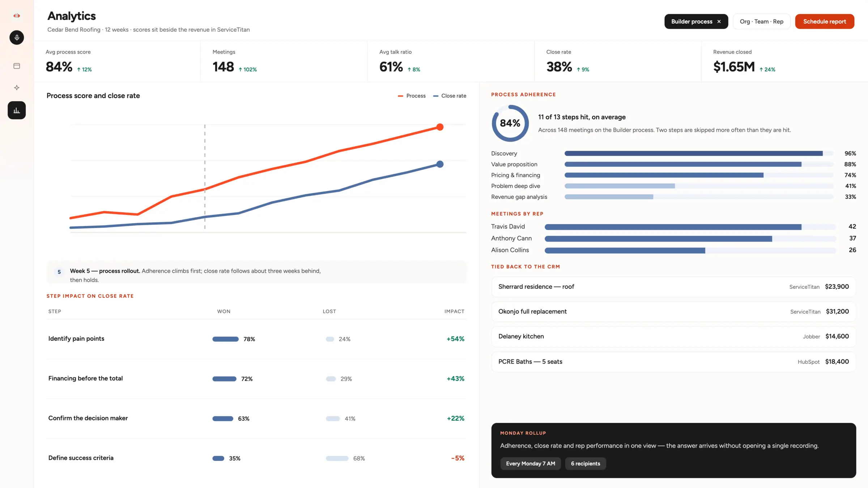Sort by the IMPACT column header
Viewport: 868px width, 488px height.
(x=454, y=311)
